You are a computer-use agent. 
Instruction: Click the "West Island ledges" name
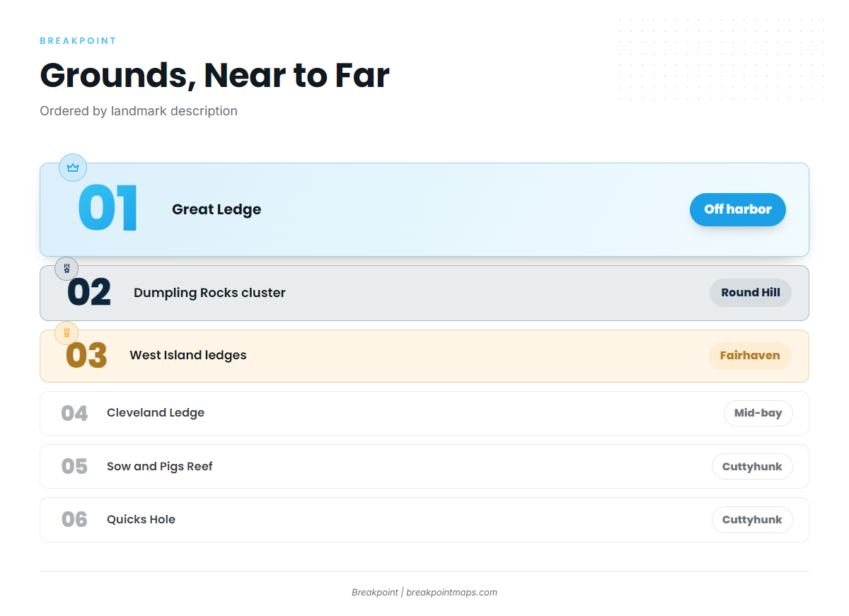[x=188, y=355]
